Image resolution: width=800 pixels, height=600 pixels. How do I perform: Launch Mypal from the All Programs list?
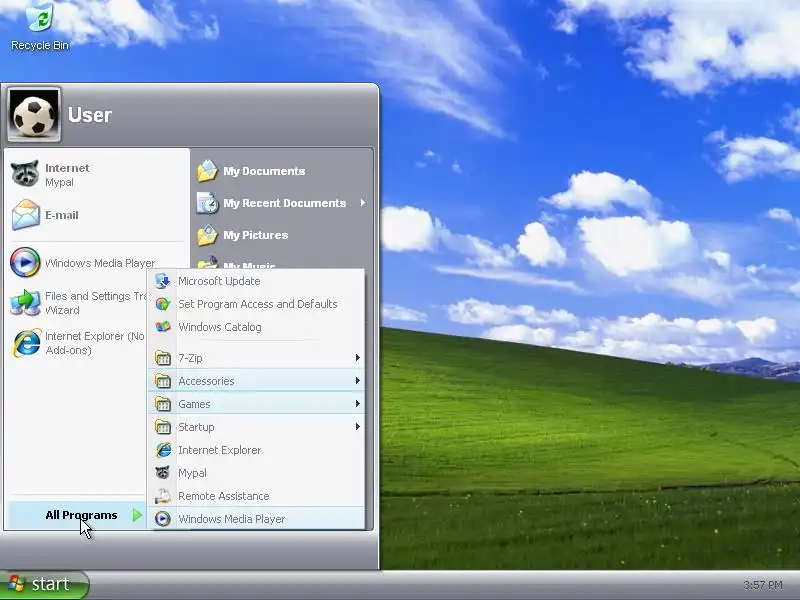click(x=256, y=473)
